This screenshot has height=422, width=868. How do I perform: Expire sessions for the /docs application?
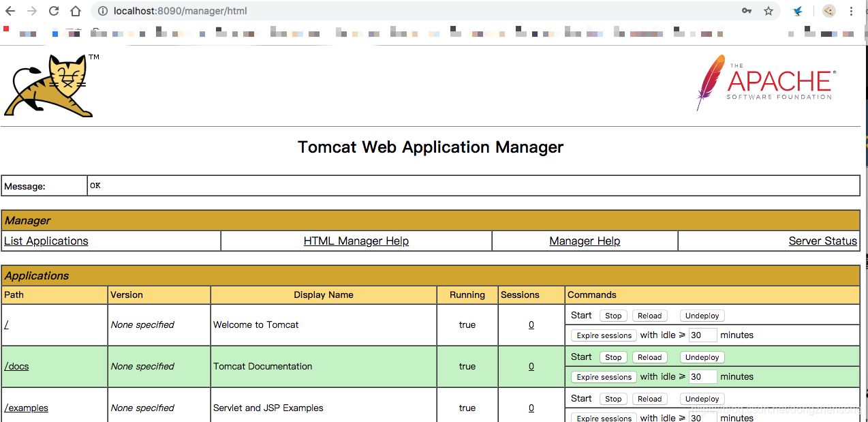click(604, 377)
